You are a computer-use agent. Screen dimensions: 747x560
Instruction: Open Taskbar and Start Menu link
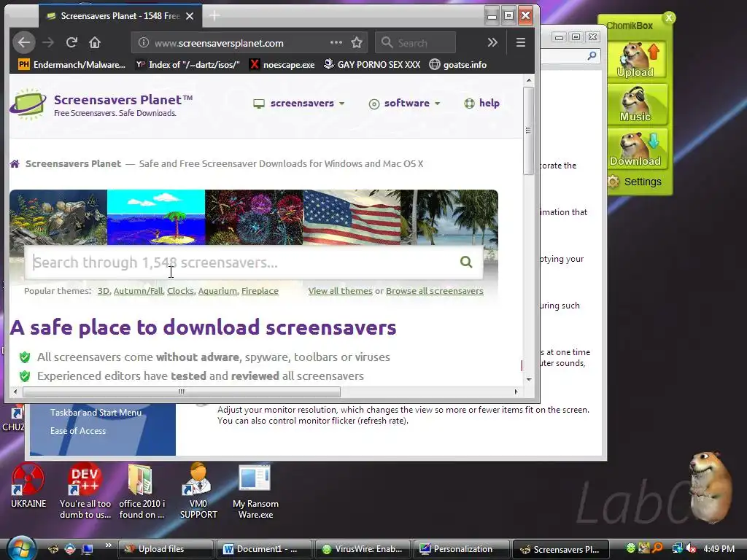click(96, 413)
